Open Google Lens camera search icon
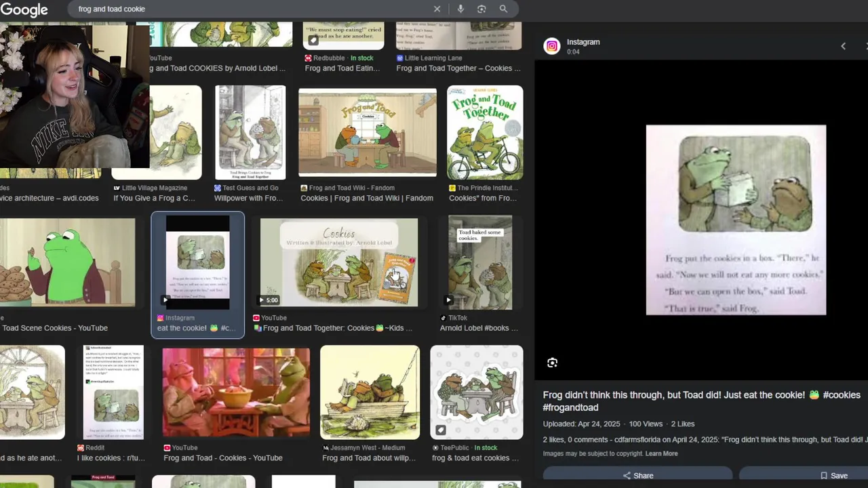The height and width of the screenshot is (488, 868). [x=481, y=9]
